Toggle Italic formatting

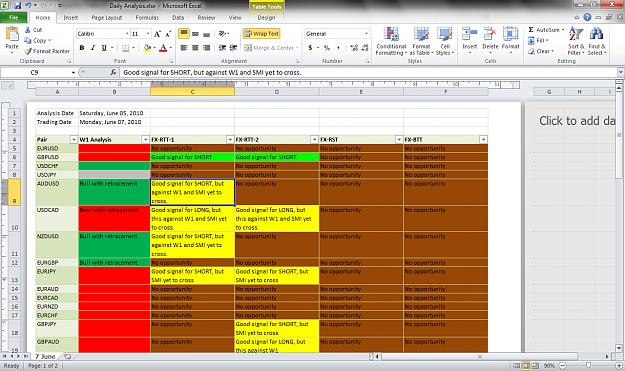[93, 48]
